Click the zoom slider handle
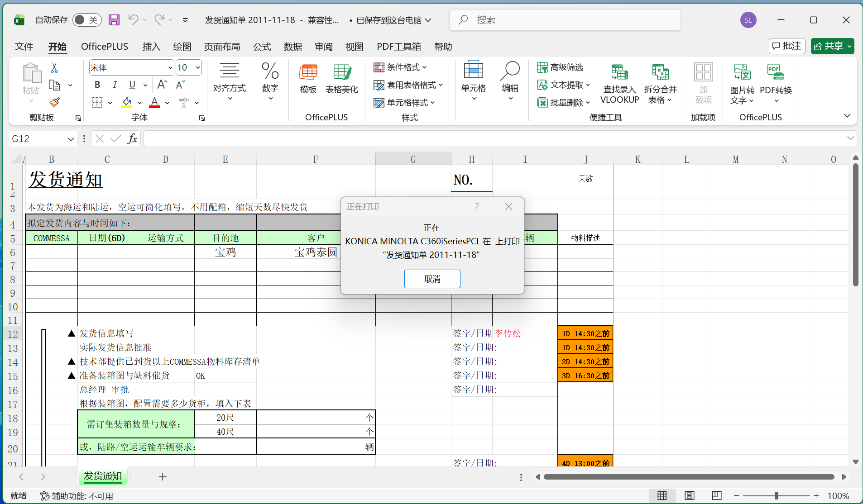This screenshot has width=863, height=504. click(x=776, y=496)
